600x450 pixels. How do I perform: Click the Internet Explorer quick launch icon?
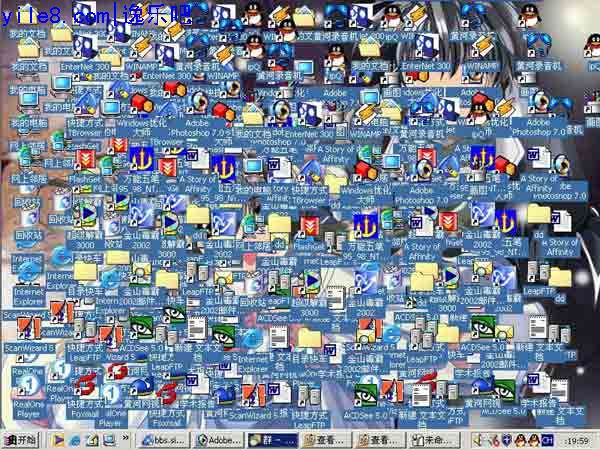[x=75, y=439]
